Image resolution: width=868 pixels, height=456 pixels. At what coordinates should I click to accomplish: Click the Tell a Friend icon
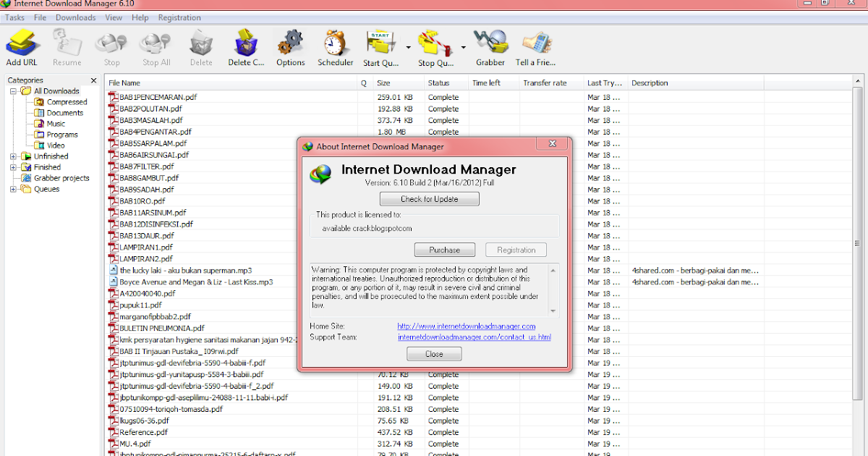[x=535, y=48]
